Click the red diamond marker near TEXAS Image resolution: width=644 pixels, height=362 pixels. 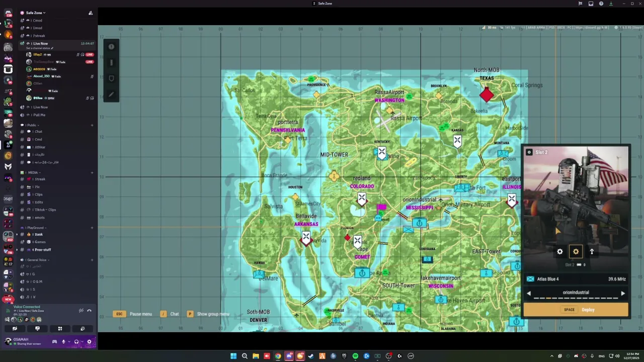coord(487,95)
